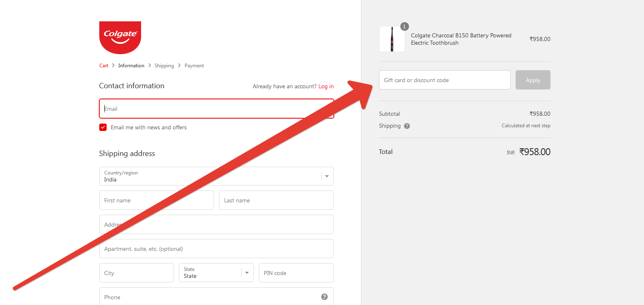
Task: Open the toothbrush product thumbnail
Action: pyautogui.click(x=392, y=39)
